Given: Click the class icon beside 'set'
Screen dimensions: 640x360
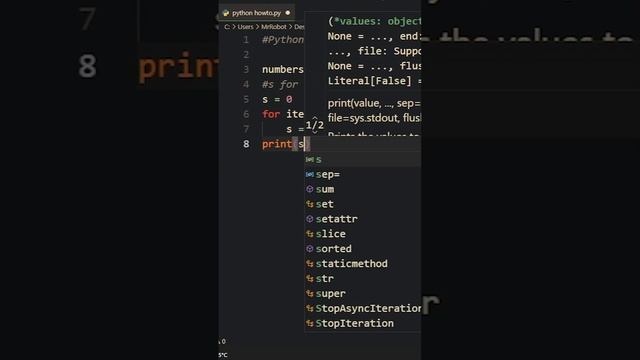Looking at the screenshot, I should (x=310, y=204).
